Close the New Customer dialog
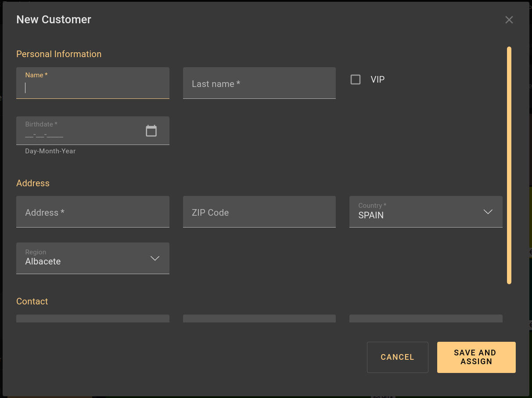 pyautogui.click(x=509, y=20)
